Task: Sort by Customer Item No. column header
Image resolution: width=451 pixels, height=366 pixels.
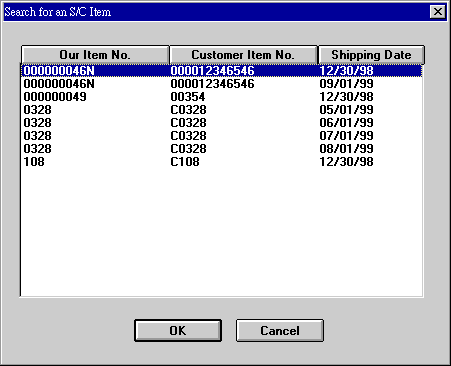Action: (x=243, y=55)
